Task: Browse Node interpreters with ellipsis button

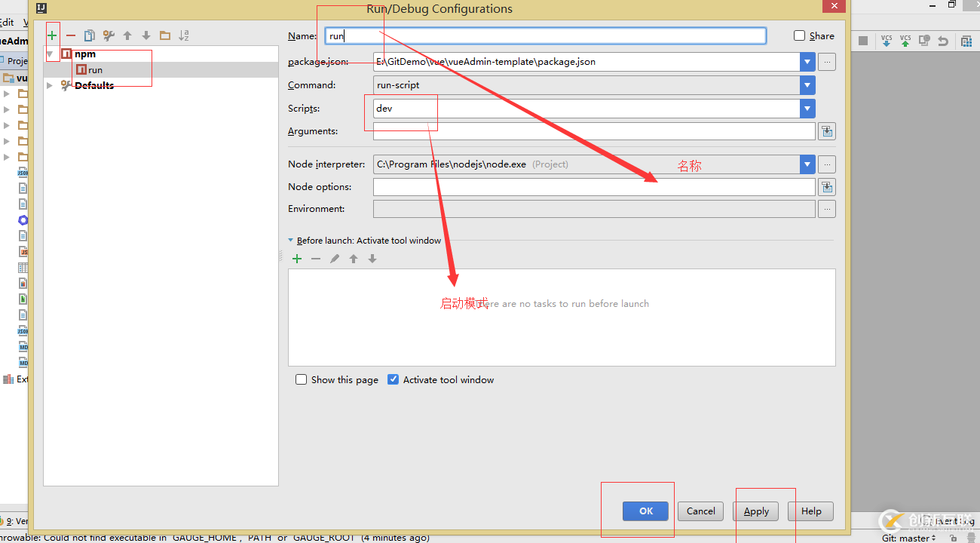Action: pyautogui.click(x=827, y=164)
